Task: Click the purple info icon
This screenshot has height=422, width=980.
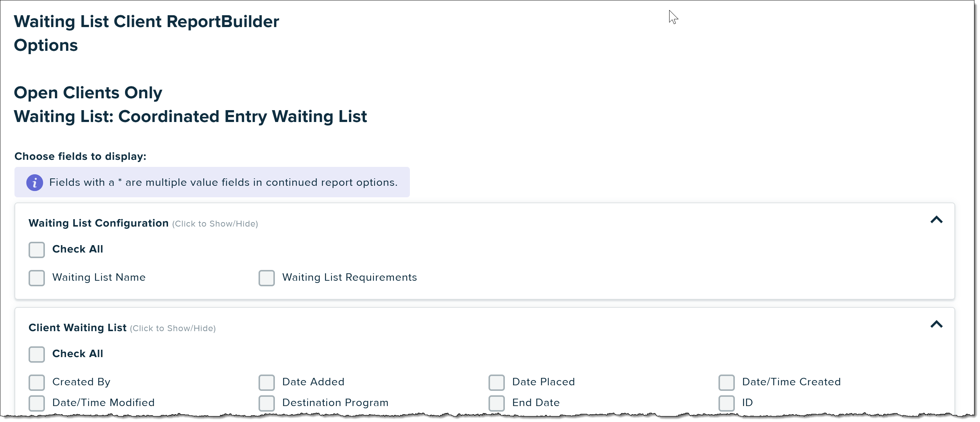Action: pos(34,183)
